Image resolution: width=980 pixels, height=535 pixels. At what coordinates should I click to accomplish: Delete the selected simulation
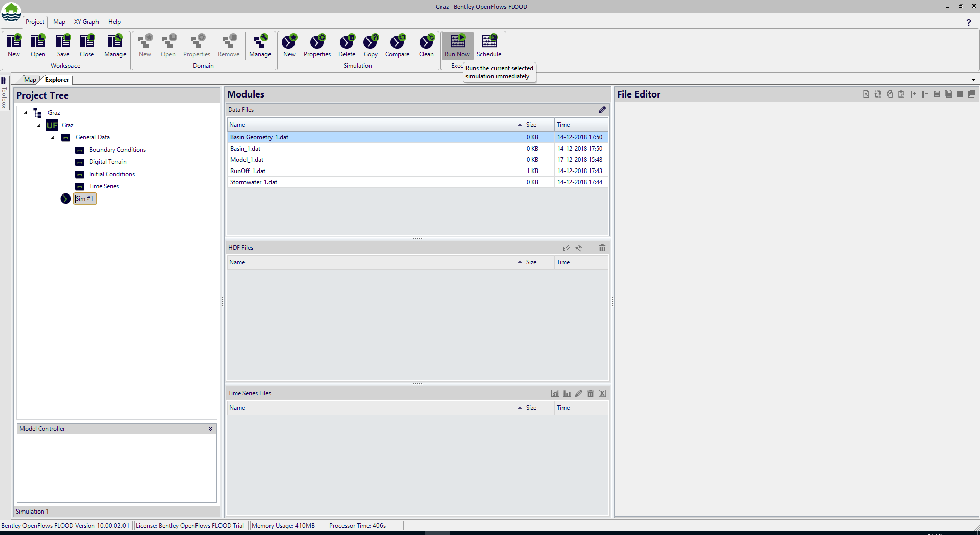pyautogui.click(x=347, y=45)
